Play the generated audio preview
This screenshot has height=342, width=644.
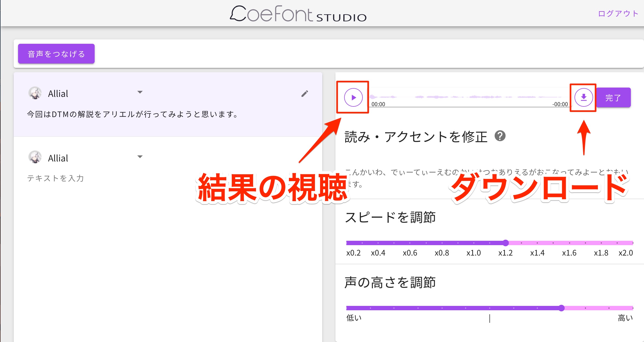pos(353,97)
